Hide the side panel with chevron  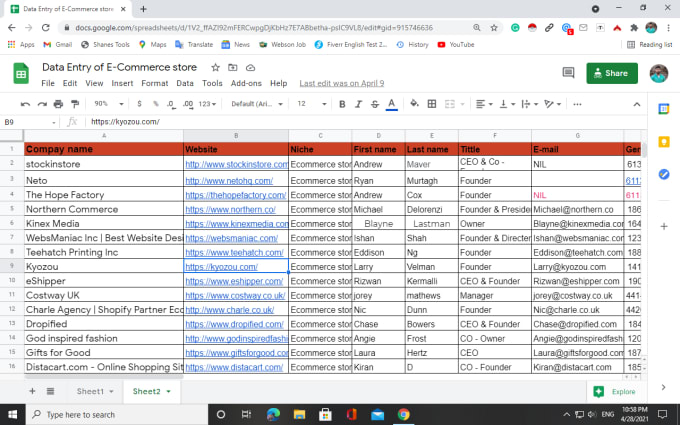[x=663, y=387]
